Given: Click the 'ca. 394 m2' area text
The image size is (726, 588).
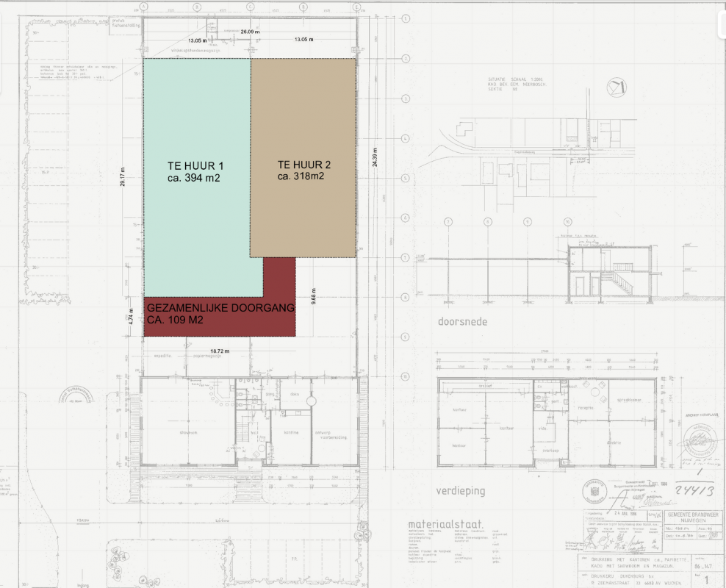Looking at the screenshot, I should (193, 178).
